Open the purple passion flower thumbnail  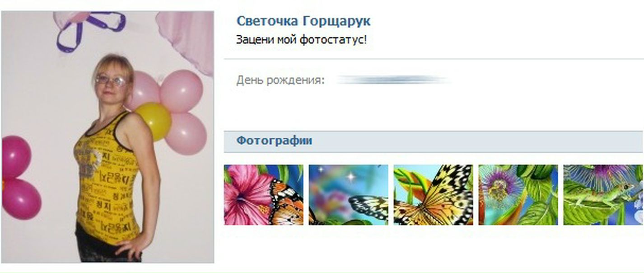[518, 195]
